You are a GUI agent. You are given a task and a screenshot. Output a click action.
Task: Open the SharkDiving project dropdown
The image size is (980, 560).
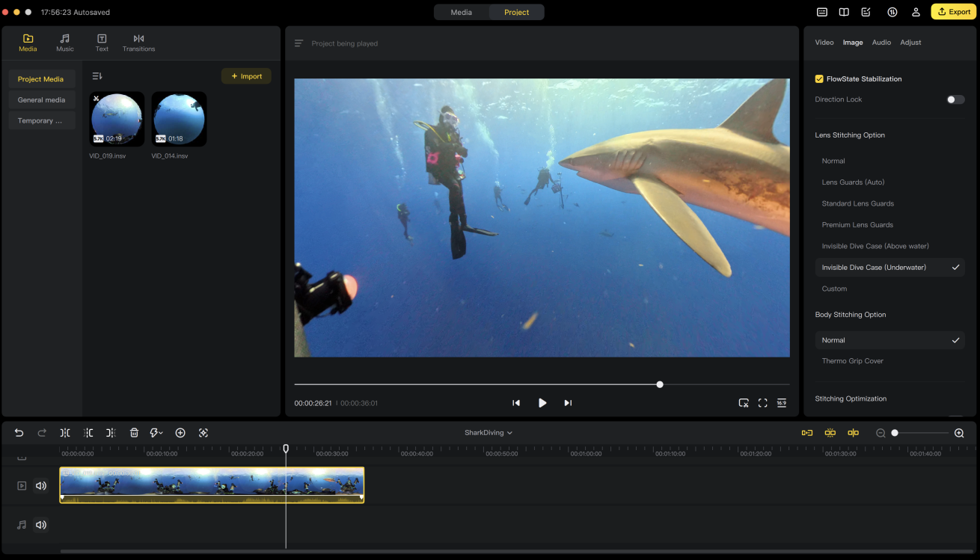[489, 433]
